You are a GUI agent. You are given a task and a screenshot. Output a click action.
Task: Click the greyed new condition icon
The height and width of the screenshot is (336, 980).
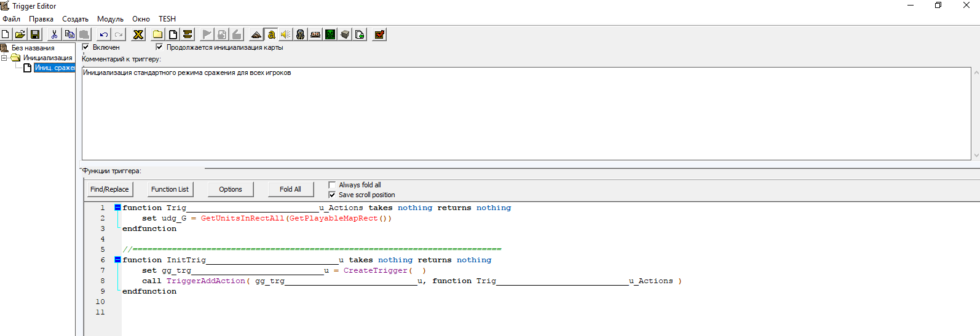click(222, 34)
